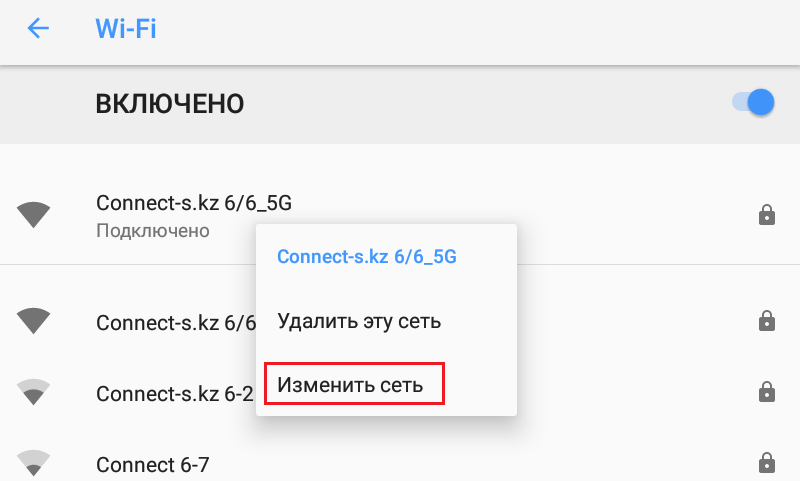Select the Connect-s.kz 6-2 network entry
This screenshot has width=800, height=481.
(400, 393)
